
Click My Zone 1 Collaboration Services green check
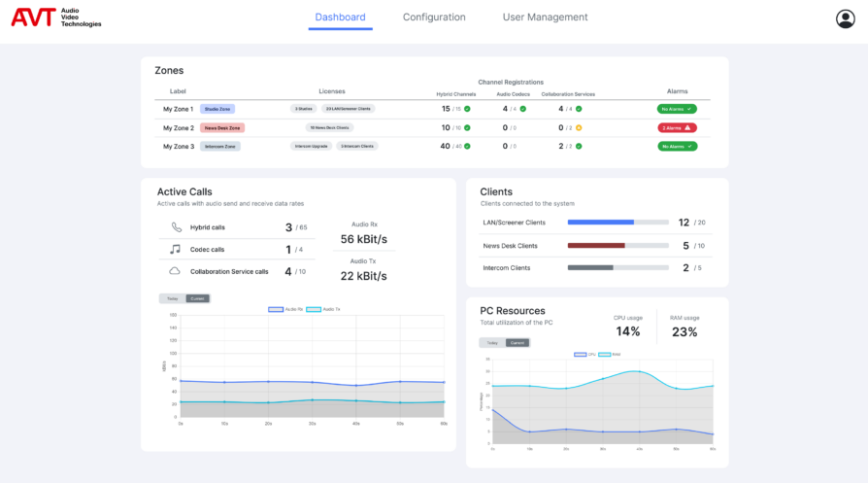pyautogui.click(x=579, y=109)
